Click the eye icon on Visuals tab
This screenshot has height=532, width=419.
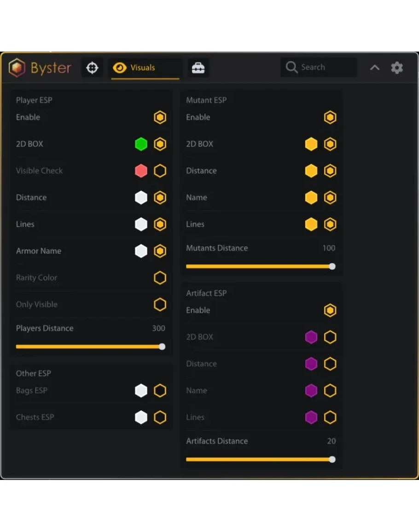point(120,68)
